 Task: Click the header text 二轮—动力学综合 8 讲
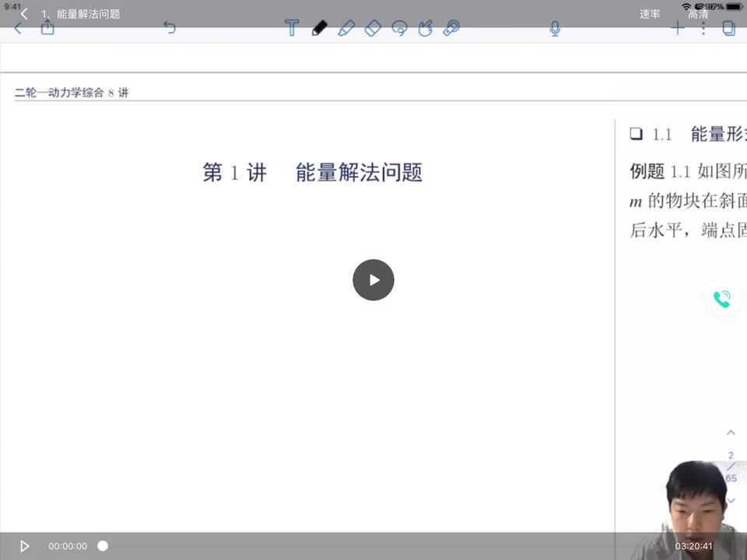pos(72,93)
